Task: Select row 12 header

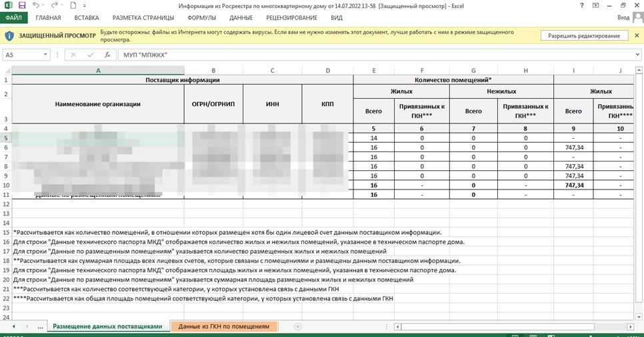Action: point(6,204)
